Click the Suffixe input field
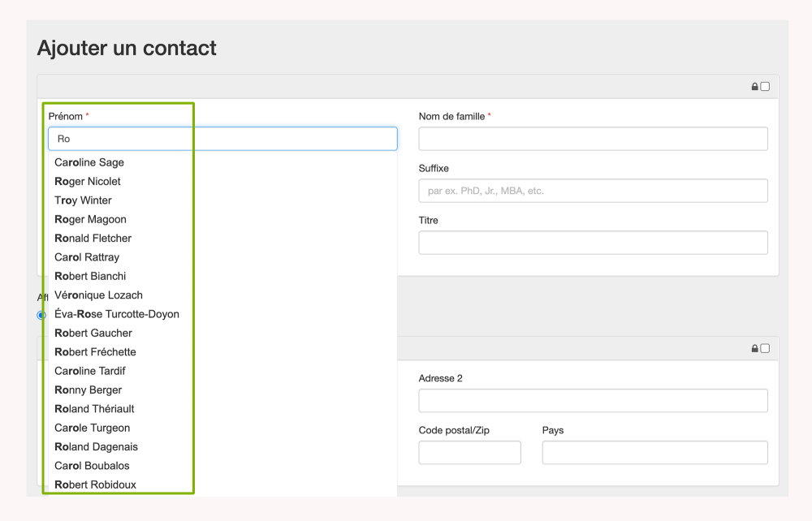 point(593,191)
